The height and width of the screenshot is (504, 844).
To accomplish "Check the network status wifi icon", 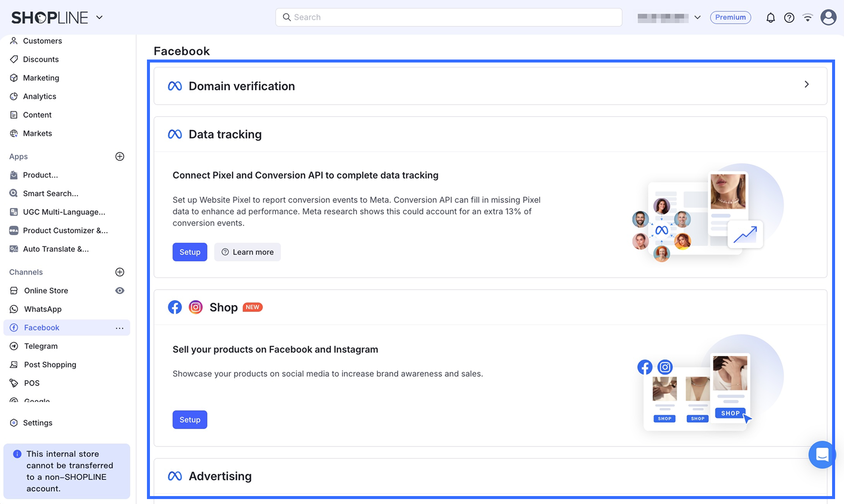I will point(808,18).
